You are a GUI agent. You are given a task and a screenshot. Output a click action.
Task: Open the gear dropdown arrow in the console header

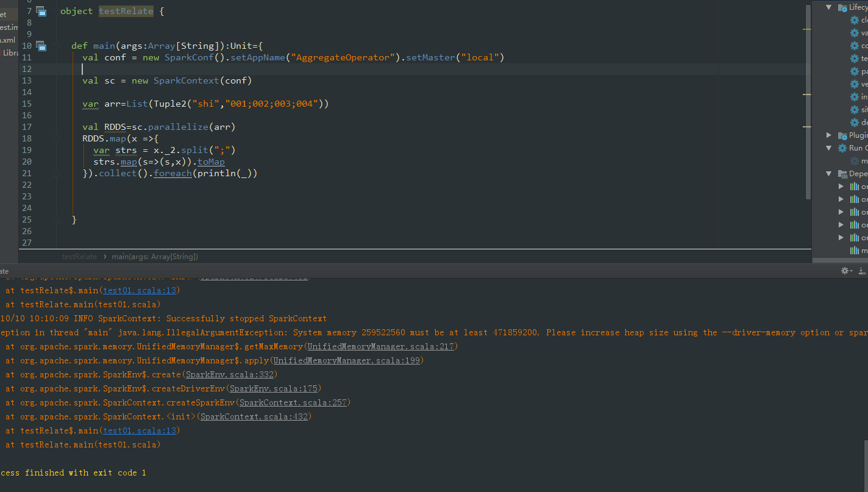click(851, 271)
